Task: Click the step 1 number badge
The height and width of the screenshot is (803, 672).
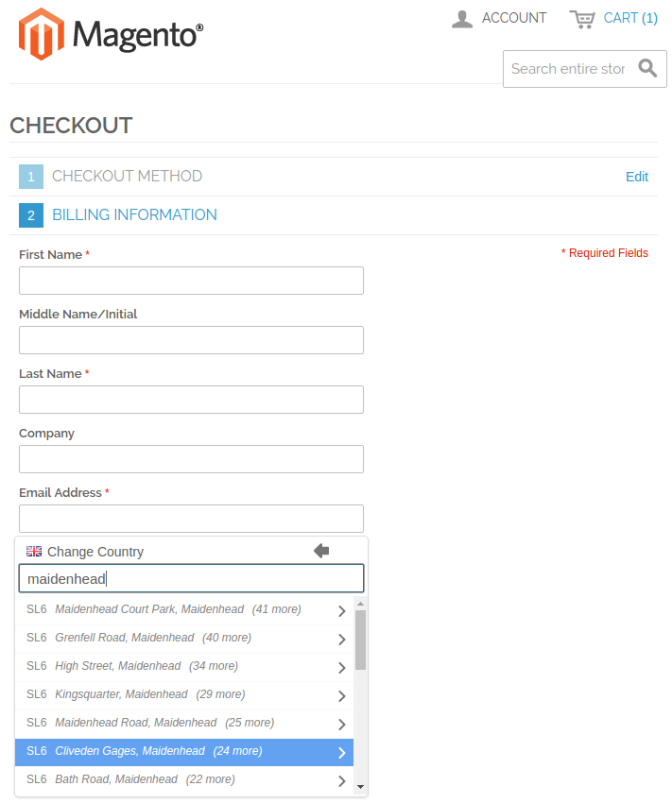Action: 31,177
